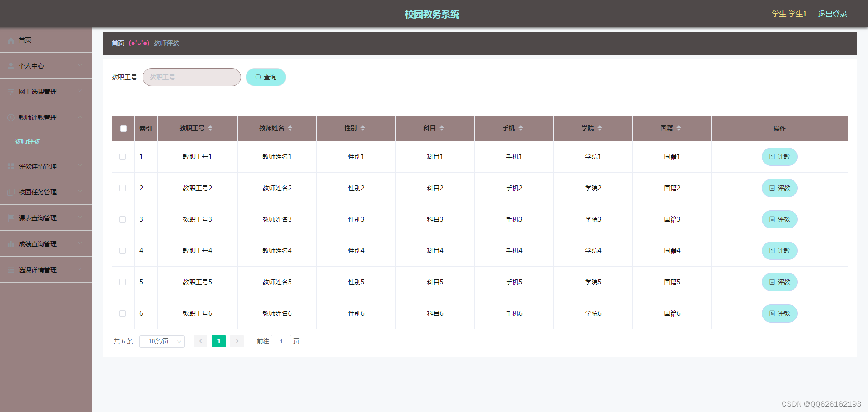Expand the 成绩查询管理 menu chevron
The width and height of the screenshot is (868, 412).
click(x=80, y=244)
